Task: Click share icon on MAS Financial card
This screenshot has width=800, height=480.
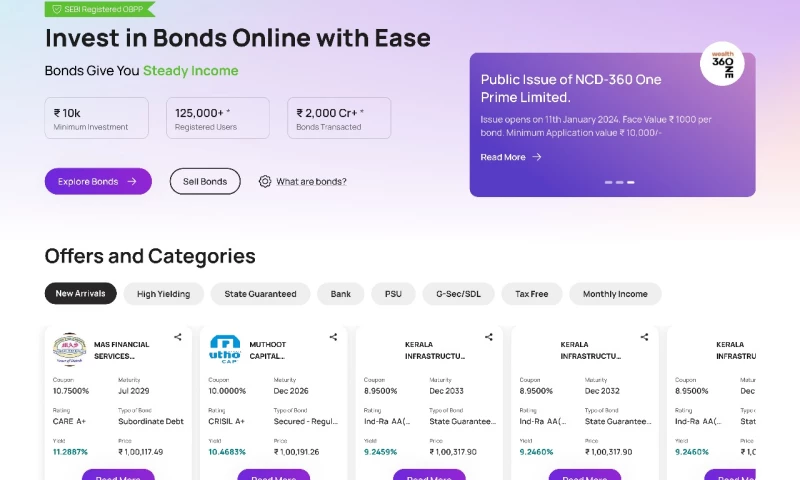Action: (x=178, y=337)
